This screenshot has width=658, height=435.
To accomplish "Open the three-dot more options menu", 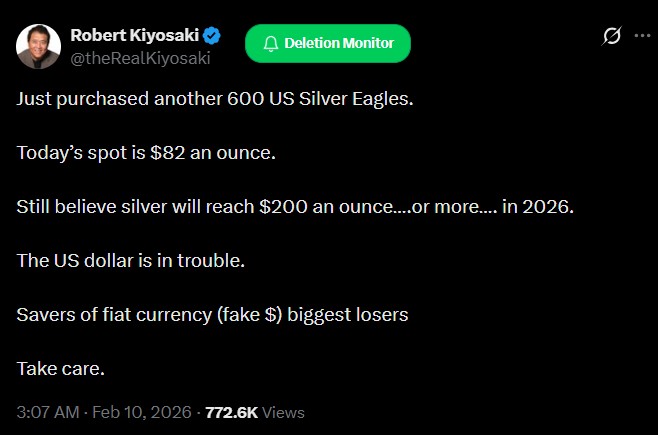I will pos(642,37).
